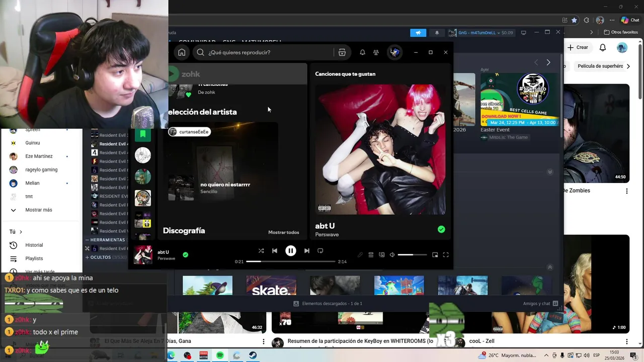Open YouTube notifications bell
This screenshot has width=644, height=362.
(x=603, y=47)
